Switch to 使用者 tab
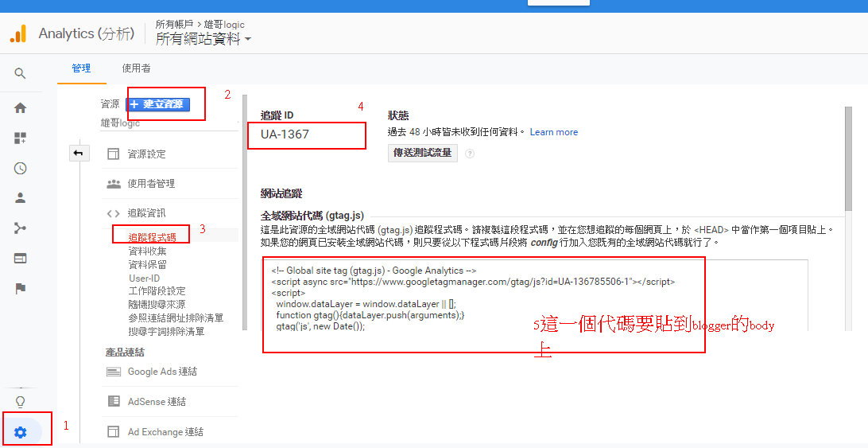Viewport: 868px width, 448px height. tap(136, 68)
